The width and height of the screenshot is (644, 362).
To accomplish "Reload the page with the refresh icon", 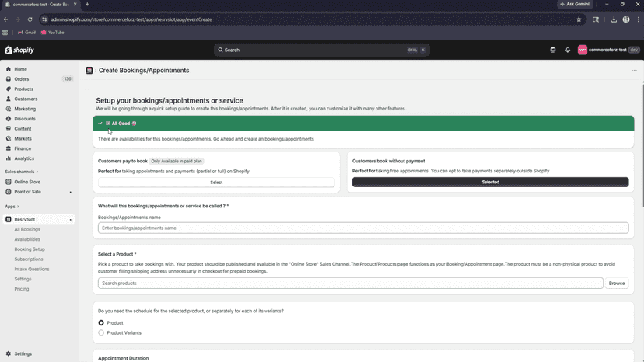I will tap(30, 19).
